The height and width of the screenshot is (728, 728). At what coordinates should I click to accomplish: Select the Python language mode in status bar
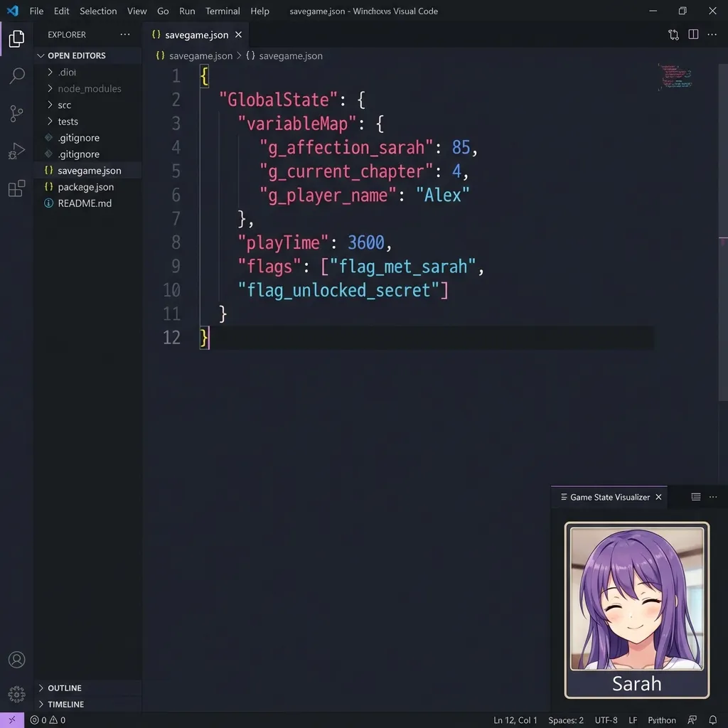click(x=661, y=720)
